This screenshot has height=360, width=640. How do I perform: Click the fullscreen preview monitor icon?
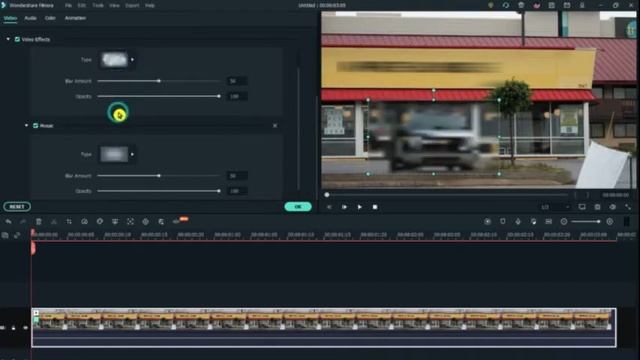click(582, 207)
